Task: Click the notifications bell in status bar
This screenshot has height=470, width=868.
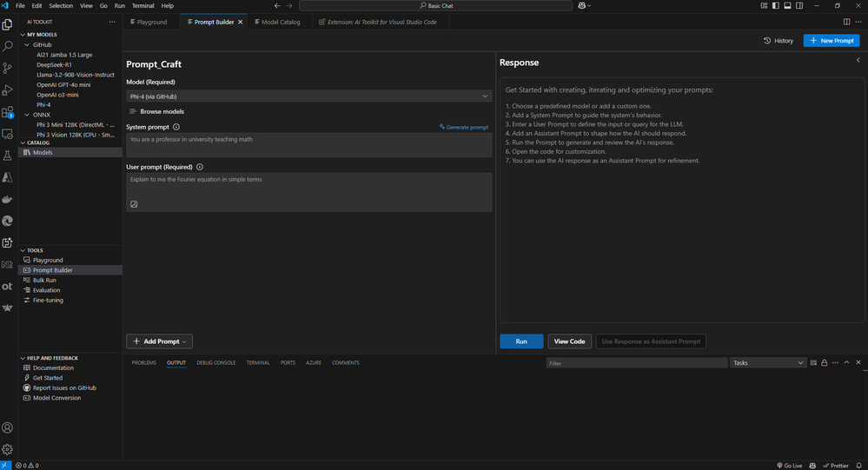Action: (858, 465)
